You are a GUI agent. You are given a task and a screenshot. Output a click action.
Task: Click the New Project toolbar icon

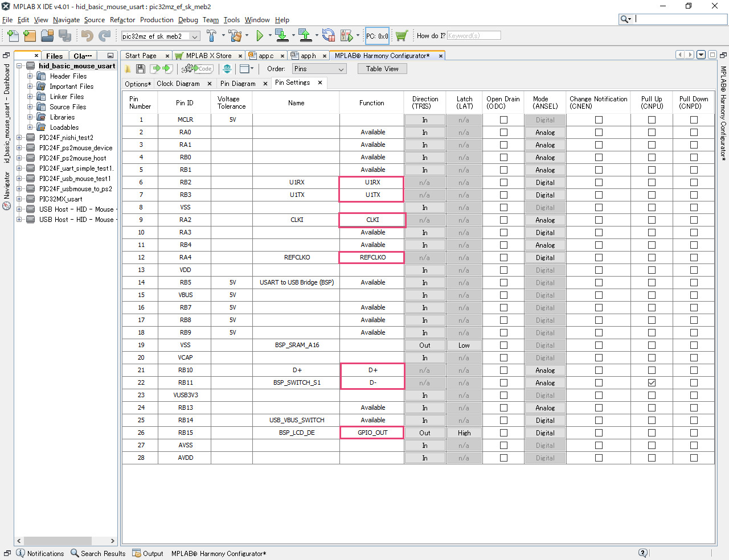30,36
